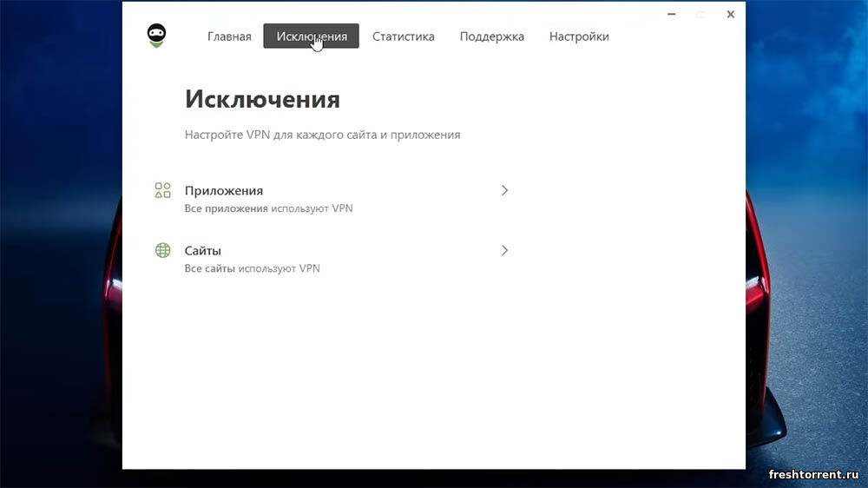Click the Приложения shapes icon
The image size is (868, 488).
point(162,190)
